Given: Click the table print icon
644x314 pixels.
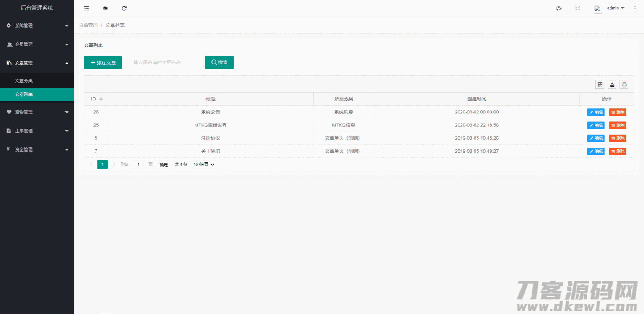Looking at the screenshot, I should click(624, 85).
